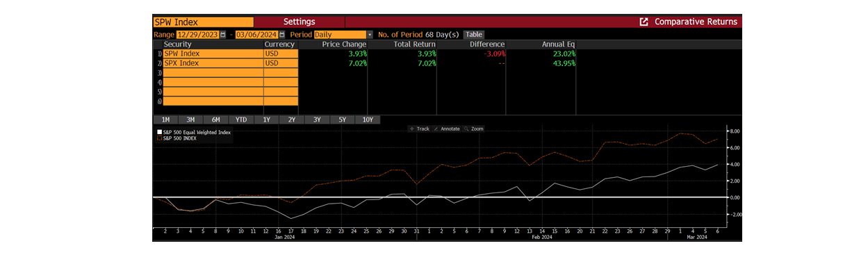Edit the 03/06/2024 end date field
Viewport: 868px width, 255px height.
[x=258, y=34]
